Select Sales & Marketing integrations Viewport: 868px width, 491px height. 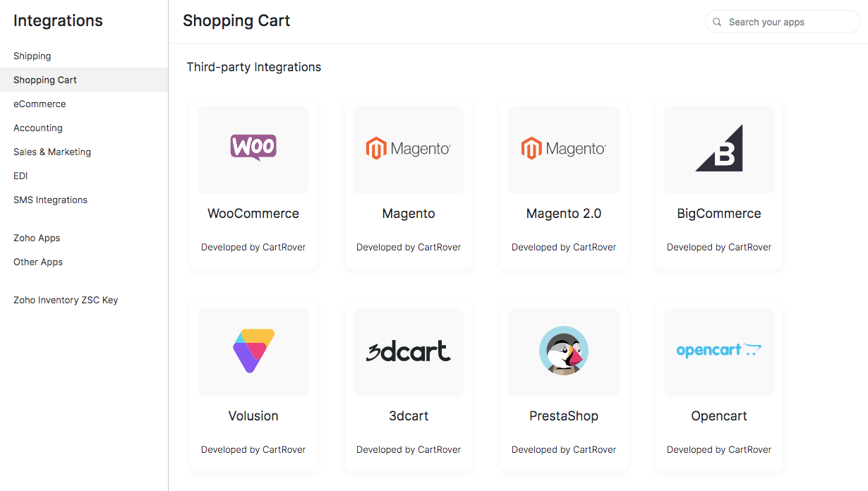(52, 152)
